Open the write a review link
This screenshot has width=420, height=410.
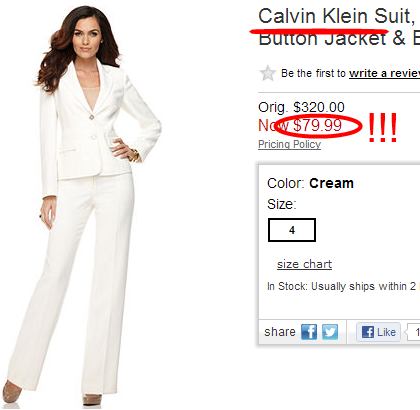(384, 73)
